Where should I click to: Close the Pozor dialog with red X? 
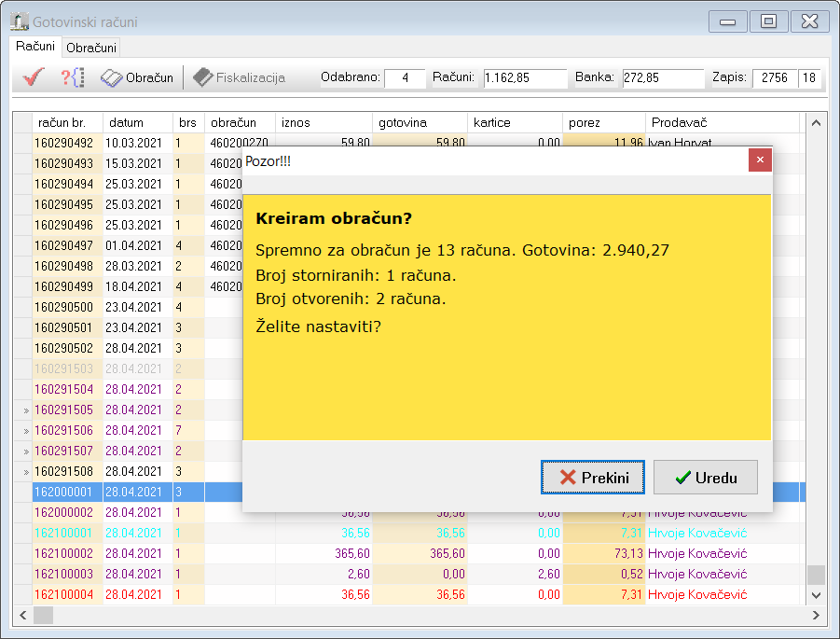click(760, 160)
